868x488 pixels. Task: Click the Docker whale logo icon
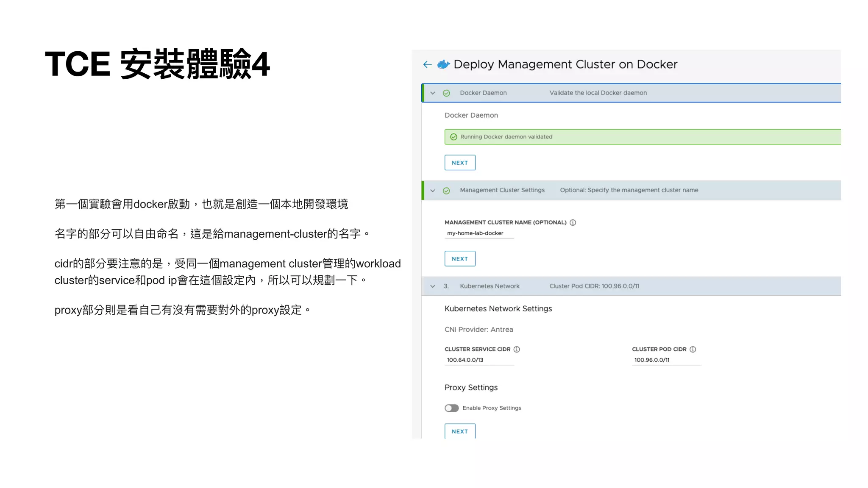click(443, 64)
